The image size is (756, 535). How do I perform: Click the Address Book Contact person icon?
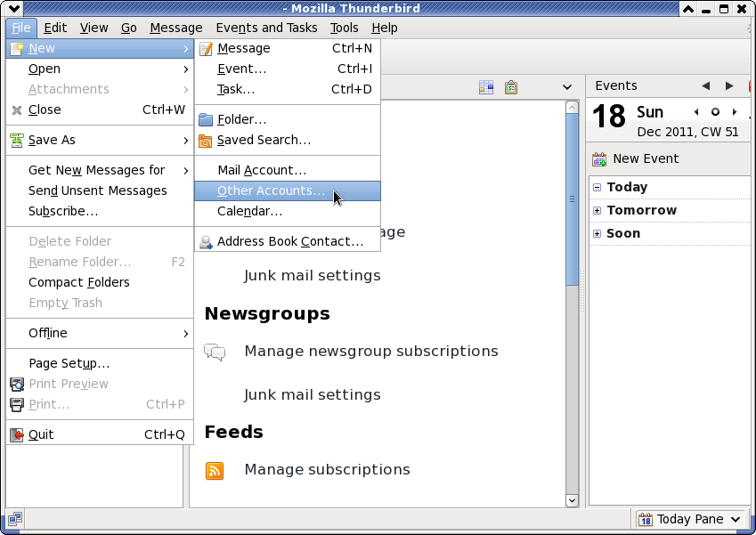tap(206, 242)
